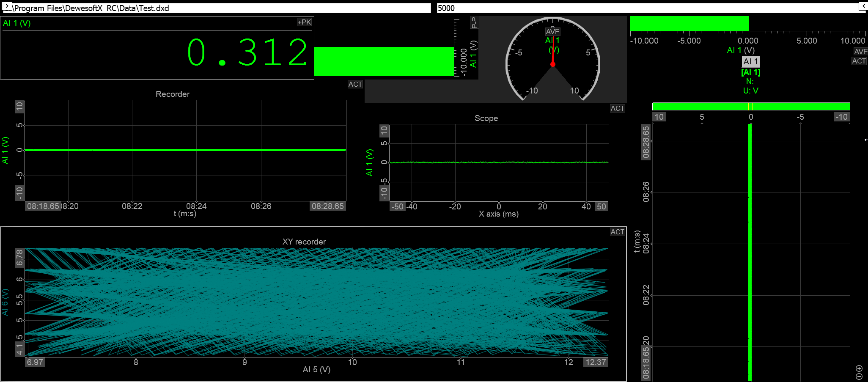The width and height of the screenshot is (868, 382).
Task: Edit vertical recorder top time 08:28.65
Action: (646, 143)
